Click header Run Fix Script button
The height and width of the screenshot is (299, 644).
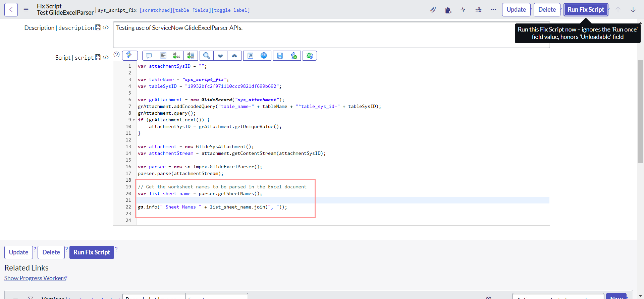pyautogui.click(x=586, y=10)
